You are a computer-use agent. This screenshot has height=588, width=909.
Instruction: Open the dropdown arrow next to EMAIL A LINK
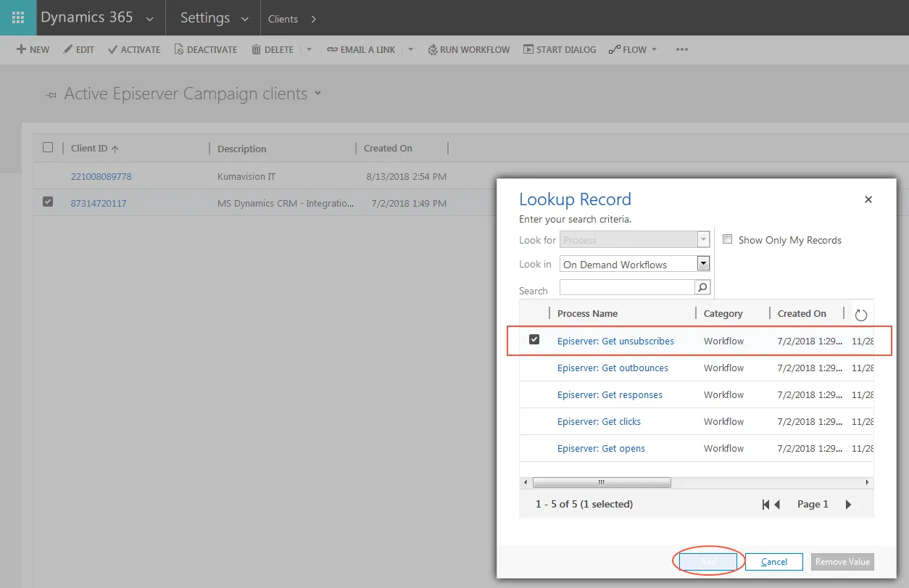point(410,49)
